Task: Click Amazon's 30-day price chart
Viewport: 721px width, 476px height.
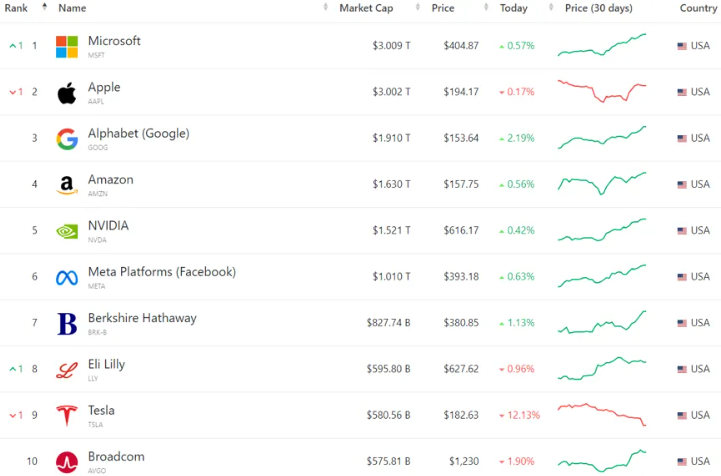Action: coord(602,184)
